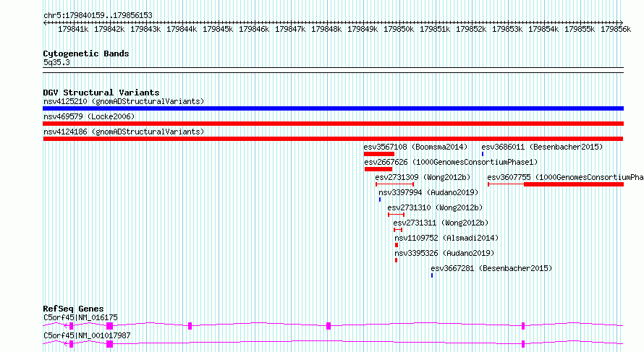Image resolution: width=644 pixels, height=352 pixels.
Task: Open variant nsv469579 Locke2006 label
Action: tap(89, 116)
